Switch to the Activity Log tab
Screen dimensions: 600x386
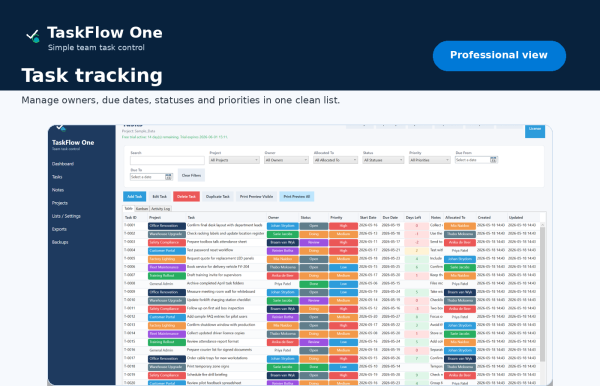[x=160, y=208]
